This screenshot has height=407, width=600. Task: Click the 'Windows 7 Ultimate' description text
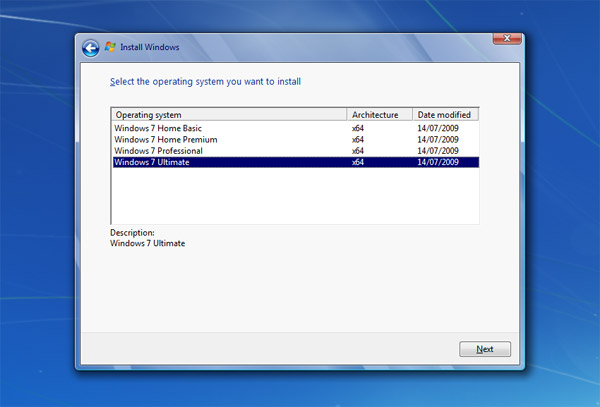(147, 243)
